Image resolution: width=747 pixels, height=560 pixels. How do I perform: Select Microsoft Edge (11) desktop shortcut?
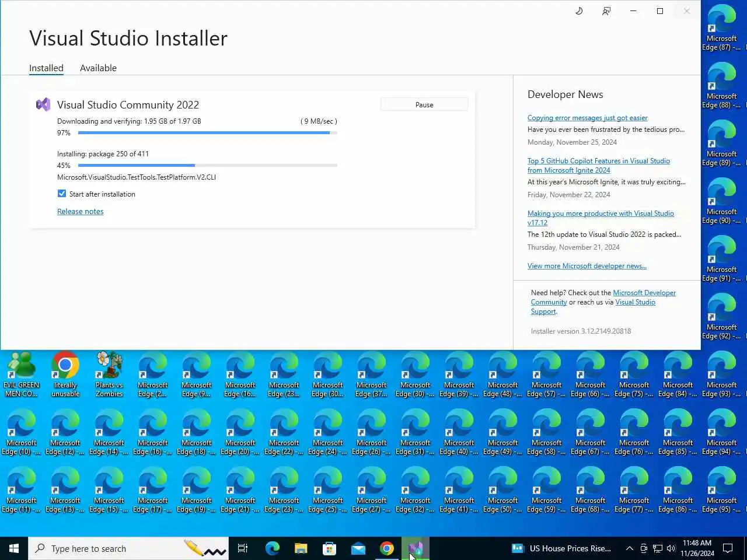[x=22, y=491]
